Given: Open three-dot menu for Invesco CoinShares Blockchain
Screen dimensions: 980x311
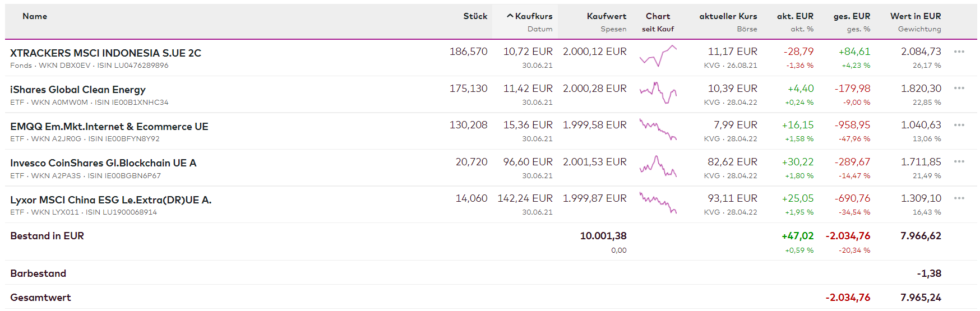Looking at the screenshot, I should (x=959, y=161).
